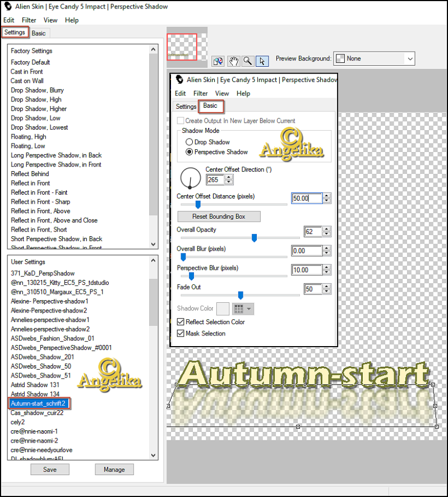Click User Settings list scroll up arrow
Screen dimensions: 448x497
(x=153, y=260)
